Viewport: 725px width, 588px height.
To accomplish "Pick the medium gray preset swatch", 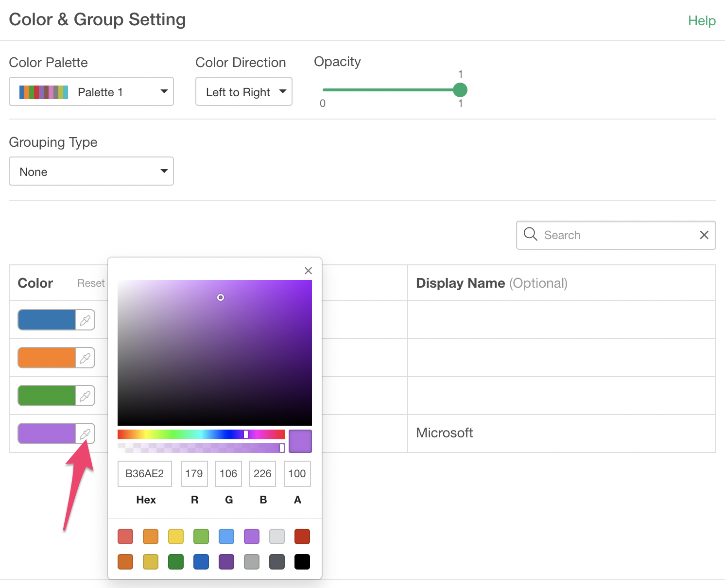I will tap(252, 562).
